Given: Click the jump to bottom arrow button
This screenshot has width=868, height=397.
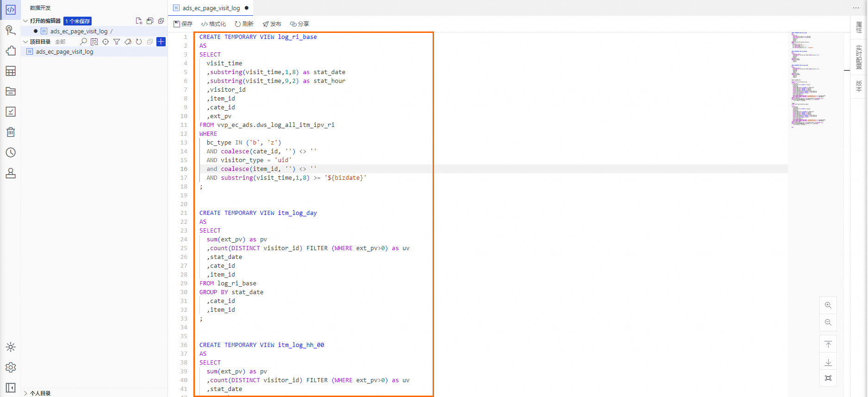Looking at the screenshot, I should coord(828,362).
